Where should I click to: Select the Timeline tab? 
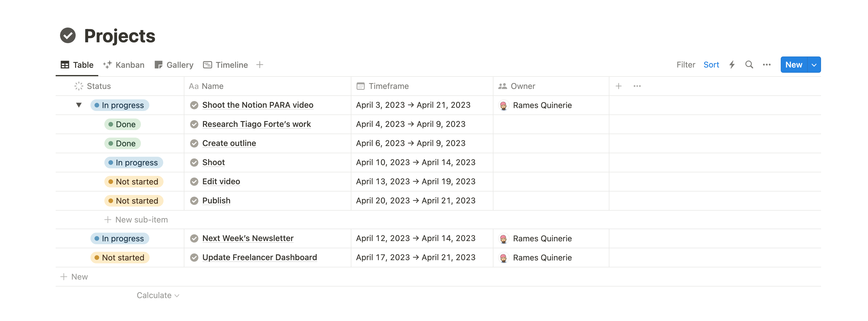point(226,64)
